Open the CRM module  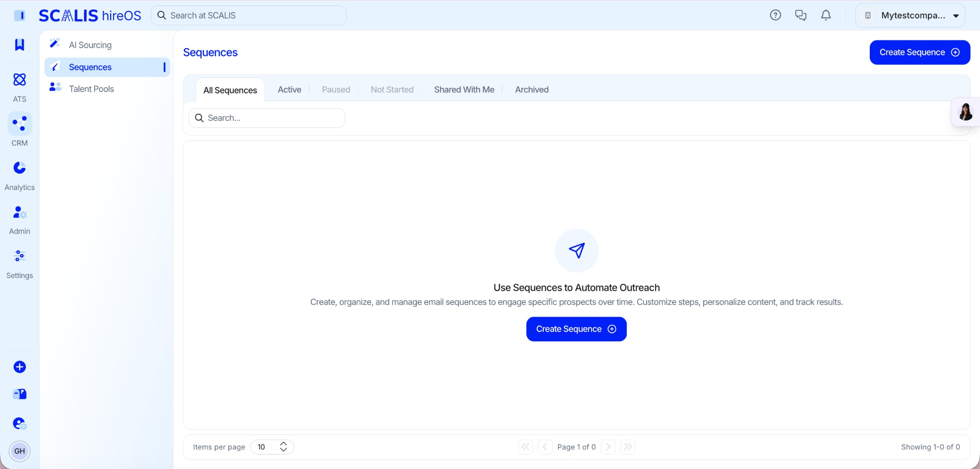pyautogui.click(x=20, y=130)
